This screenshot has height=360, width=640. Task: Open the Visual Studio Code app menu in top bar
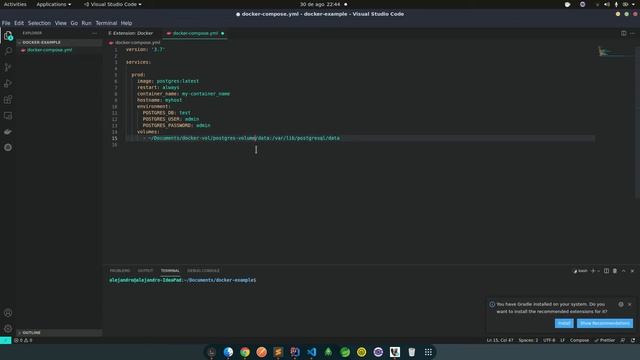coord(113,4)
